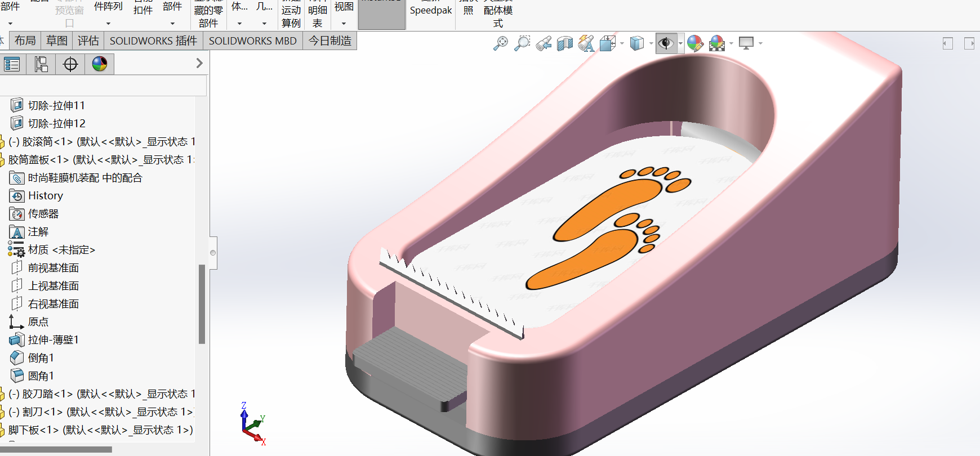The width and height of the screenshot is (980, 456).
Task: Open the DimXpertManager crosshair tab
Action: (70, 64)
